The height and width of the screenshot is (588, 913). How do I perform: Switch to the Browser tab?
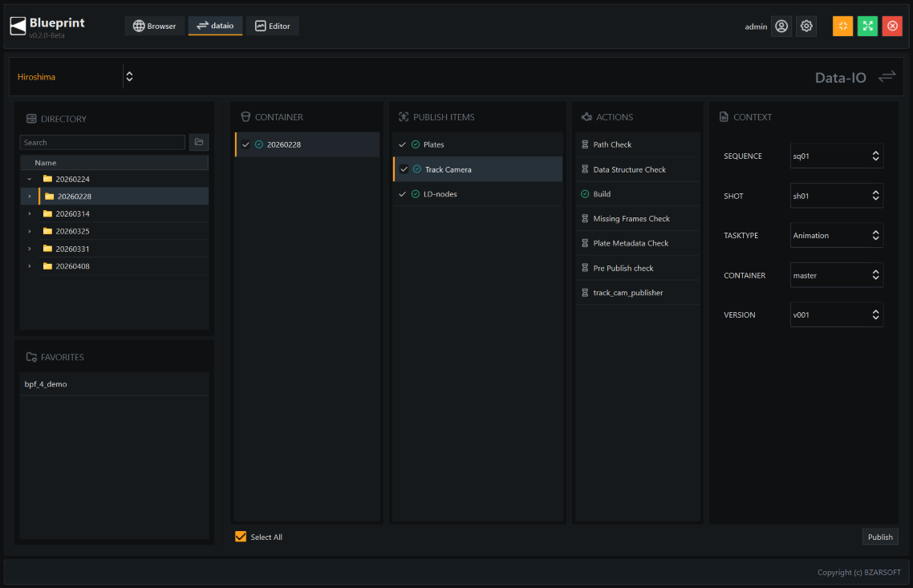[154, 26]
